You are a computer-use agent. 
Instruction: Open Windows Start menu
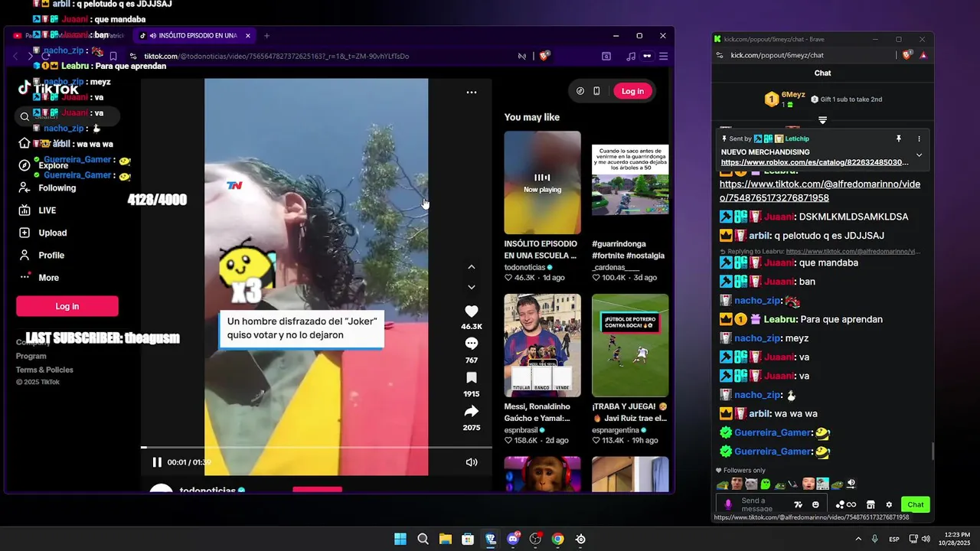coord(400,539)
